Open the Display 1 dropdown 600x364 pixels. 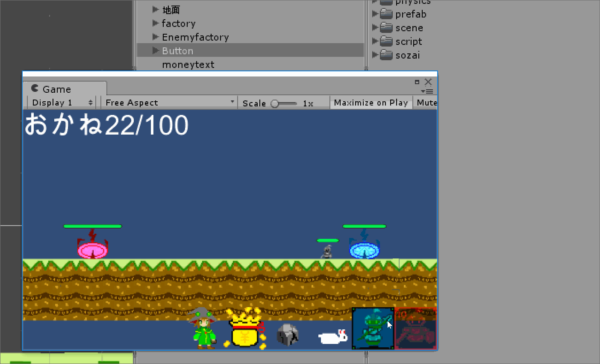pyautogui.click(x=62, y=103)
